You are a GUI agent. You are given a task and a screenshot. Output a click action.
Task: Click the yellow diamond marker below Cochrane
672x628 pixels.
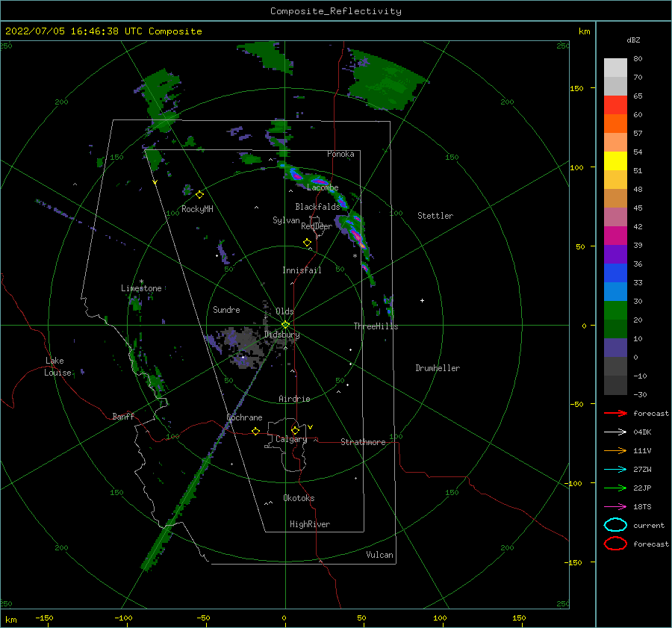(255, 431)
